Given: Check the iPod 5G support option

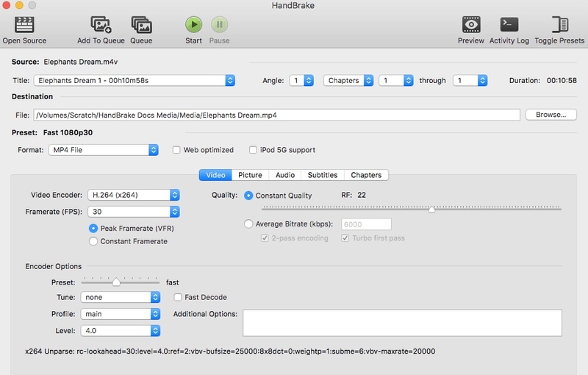Looking at the screenshot, I should tap(253, 150).
